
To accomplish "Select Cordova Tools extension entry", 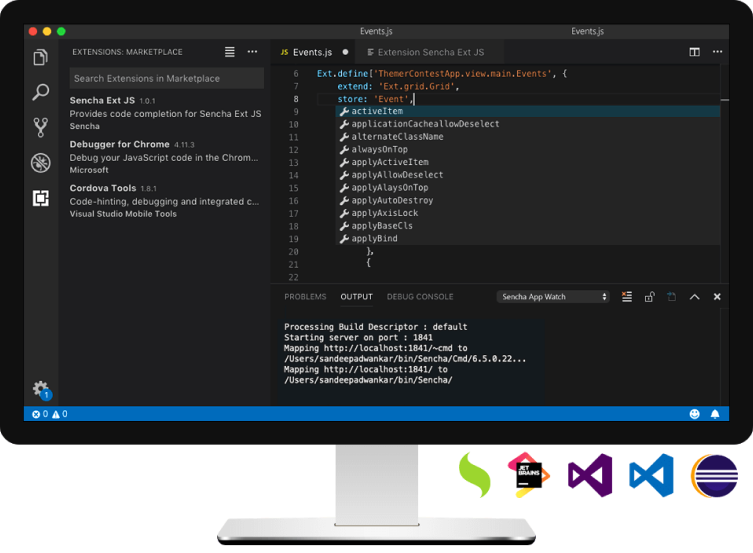I will [x=166, y=201].
